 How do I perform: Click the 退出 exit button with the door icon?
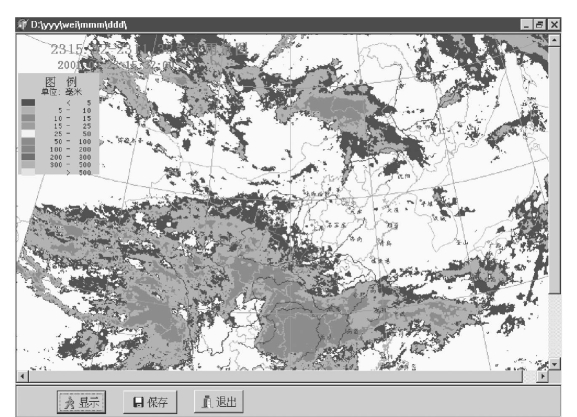[x=219, y=402]
